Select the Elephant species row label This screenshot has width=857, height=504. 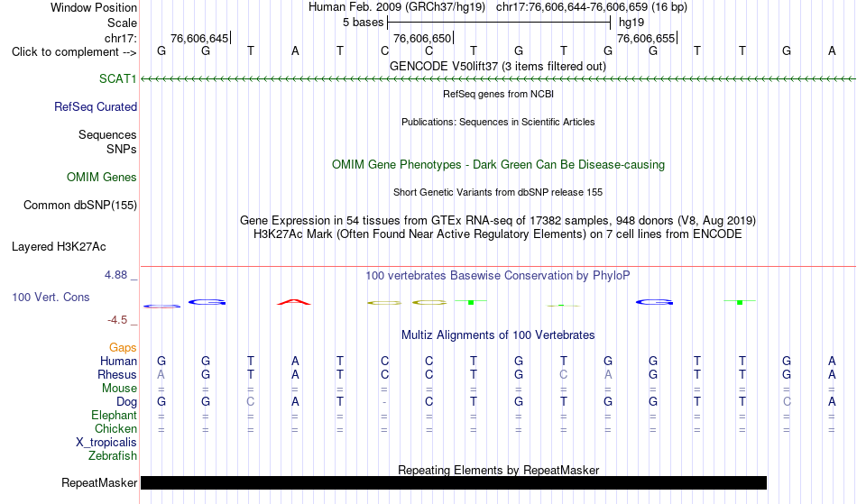pyautogui.click(x=114, y=415)
